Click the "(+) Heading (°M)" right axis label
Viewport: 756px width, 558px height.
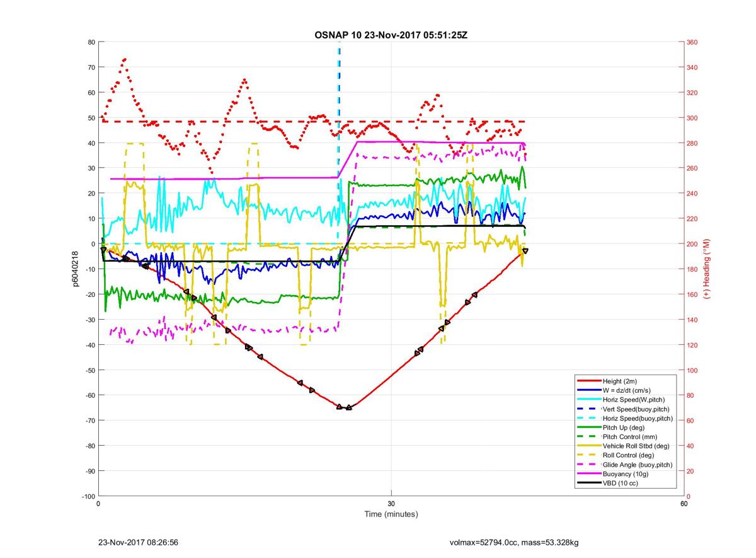[706, 269]
